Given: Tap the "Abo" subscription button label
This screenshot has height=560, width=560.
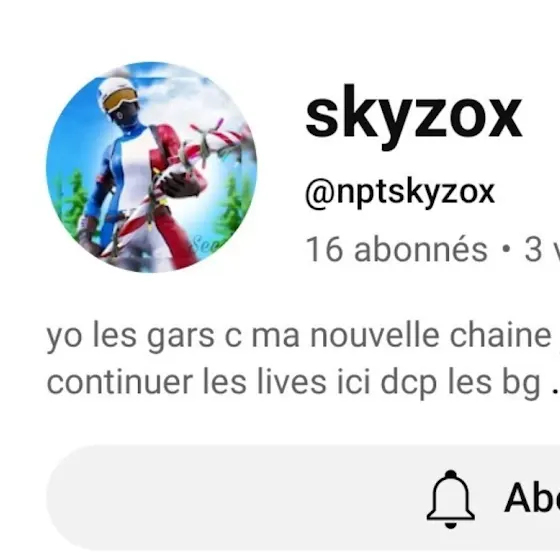Looking at the screenshot, I should (532, 498).
